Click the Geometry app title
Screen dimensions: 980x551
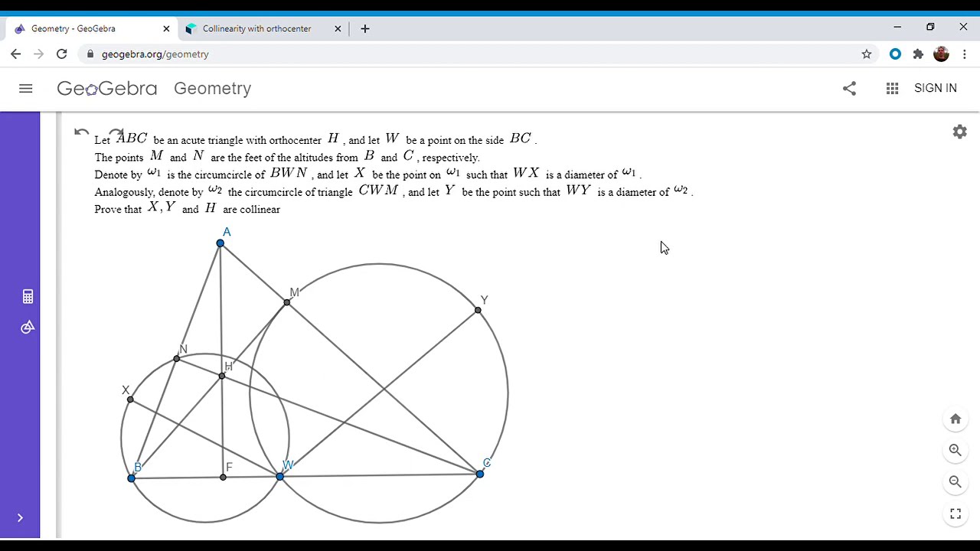213,89
